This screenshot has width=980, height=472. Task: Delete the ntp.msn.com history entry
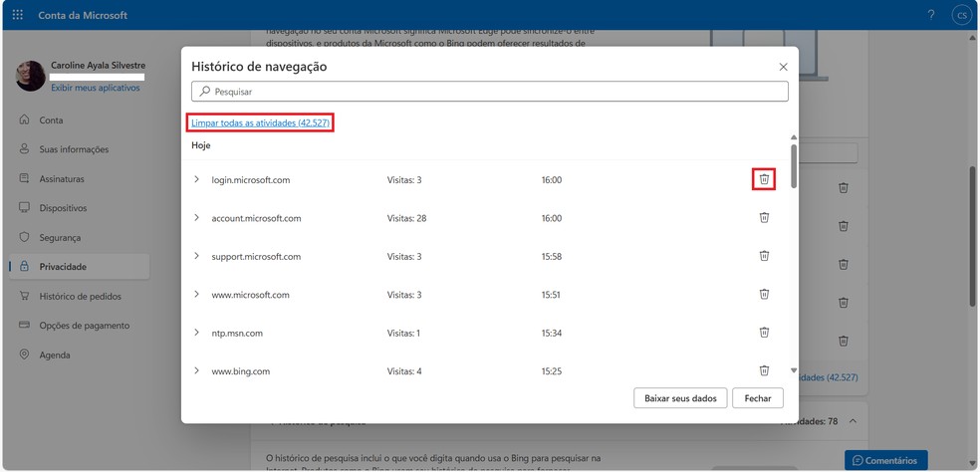tap(764, 333)
